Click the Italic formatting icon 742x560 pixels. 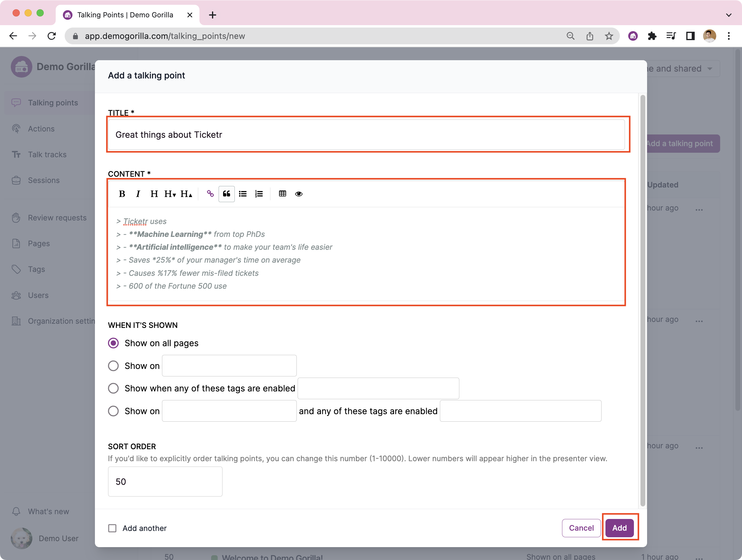click(138, 194)
